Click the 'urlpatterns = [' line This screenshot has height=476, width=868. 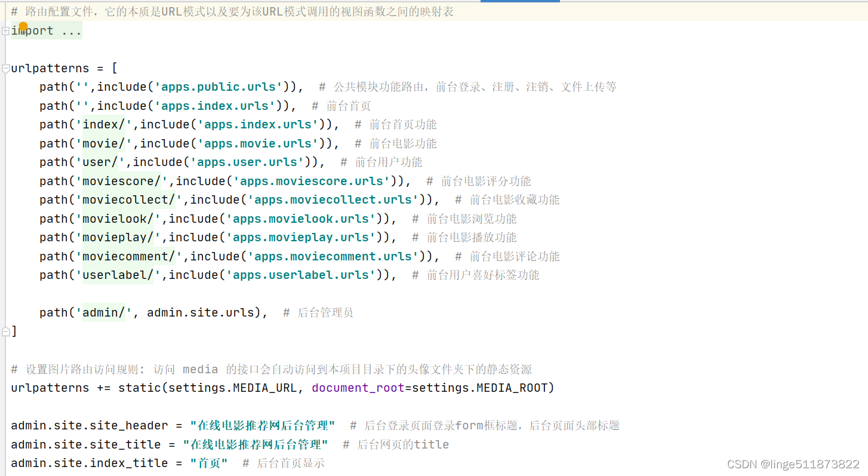tap(64, 68)
